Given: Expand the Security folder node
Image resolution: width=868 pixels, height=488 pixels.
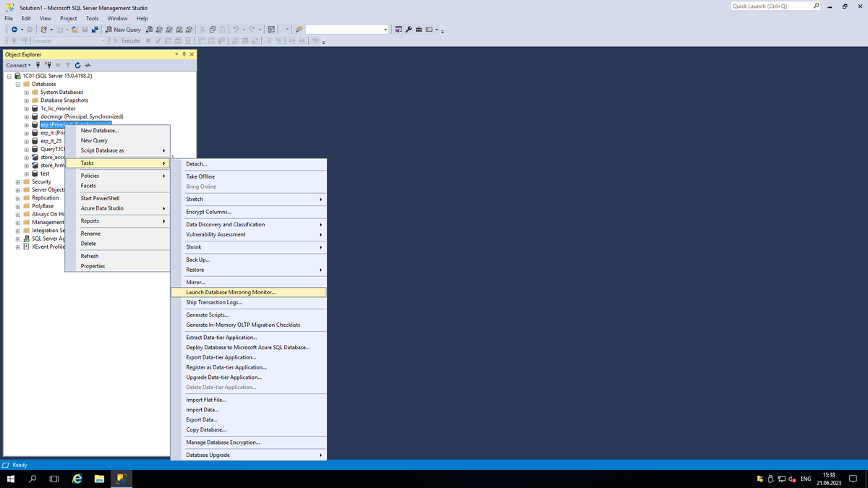Looking at the screenshot, I should pos(18,181).
